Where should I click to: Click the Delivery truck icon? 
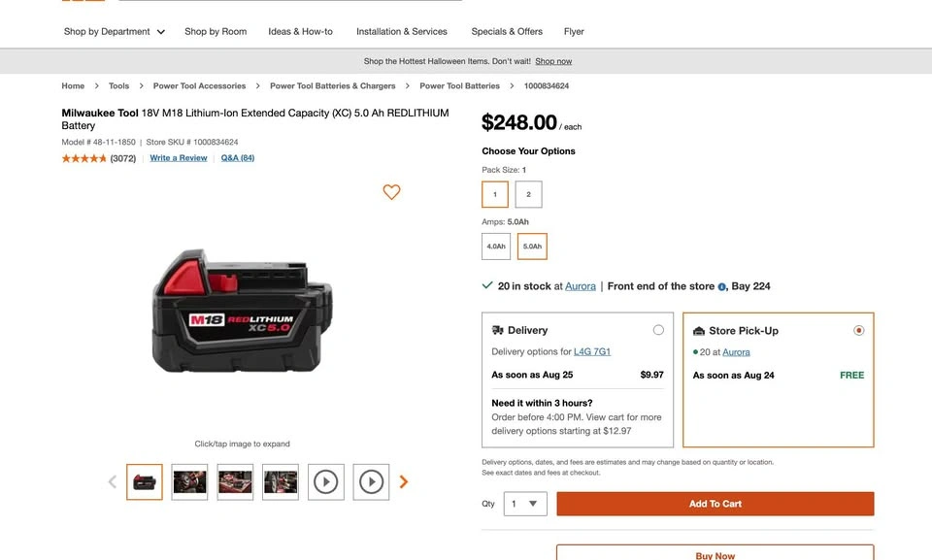tap(497, 330)
